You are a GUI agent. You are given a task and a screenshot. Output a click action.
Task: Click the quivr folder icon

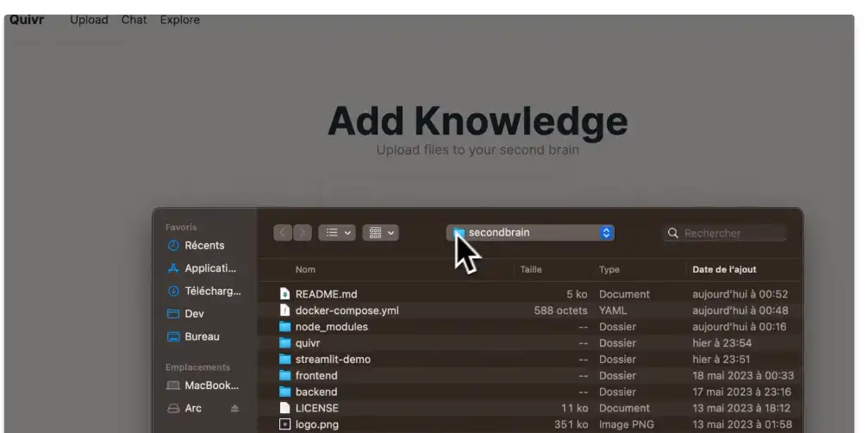(x=284, y=342)
